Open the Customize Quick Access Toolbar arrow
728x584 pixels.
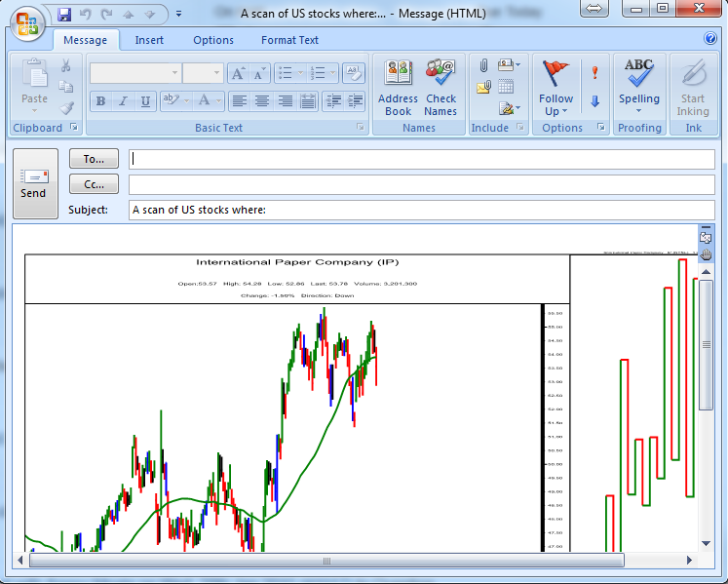[x=178, y=15]
